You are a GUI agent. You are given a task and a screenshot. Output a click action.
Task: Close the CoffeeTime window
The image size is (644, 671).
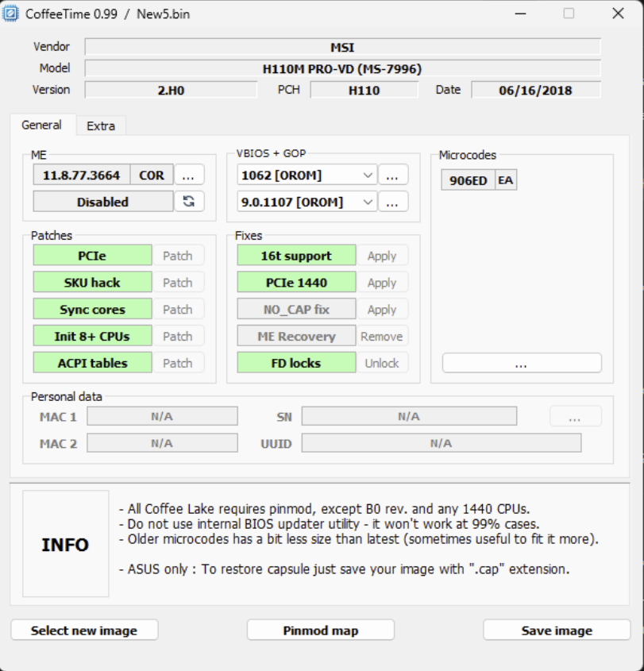pos(617,13)
